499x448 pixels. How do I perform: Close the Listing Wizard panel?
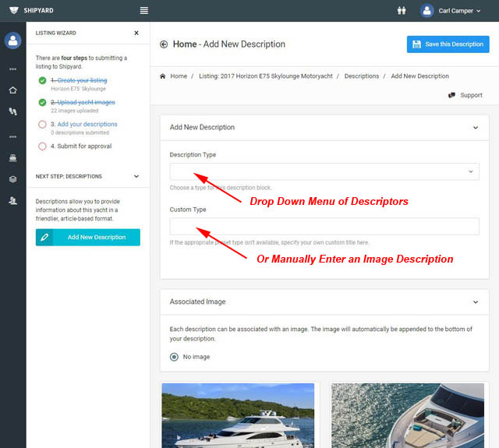(x=136, y=34)
